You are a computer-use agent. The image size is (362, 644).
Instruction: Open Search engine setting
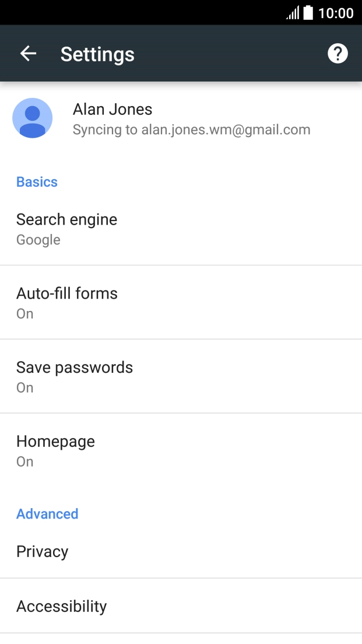(66, 220)
